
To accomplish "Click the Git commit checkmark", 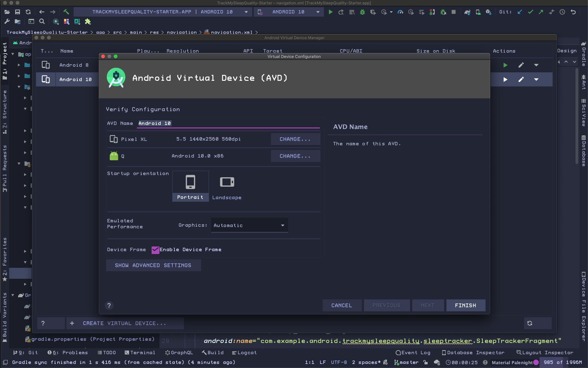I will tap(530, 12).
